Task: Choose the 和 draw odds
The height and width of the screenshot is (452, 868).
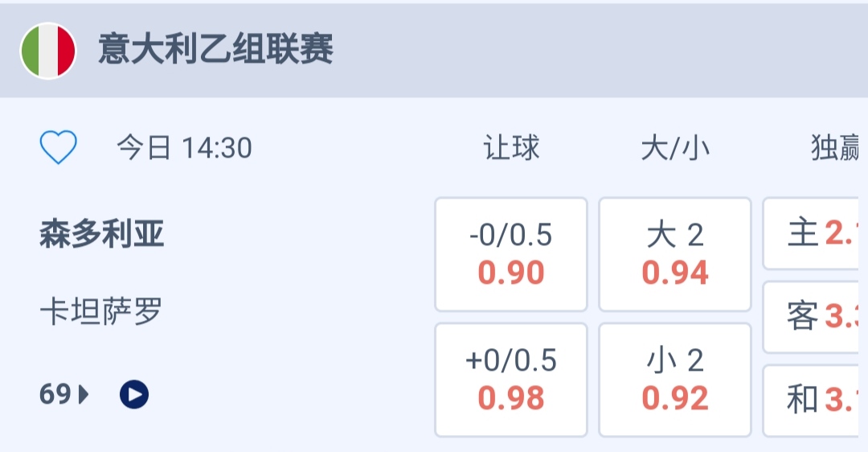Action: pyautogui.click(x=817, y=400)
